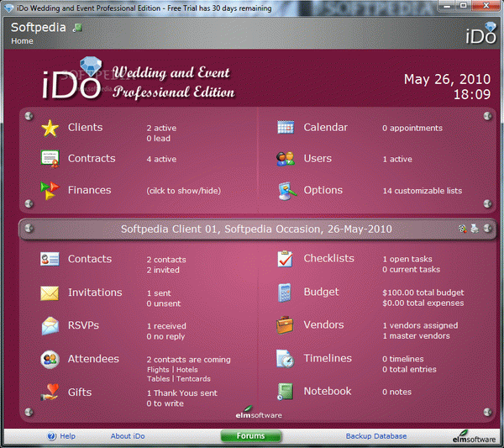The width and height of the screenshot is (504, 448).
Task: Click the 'May 26, 2010' date display
Action: pos(447,80)
